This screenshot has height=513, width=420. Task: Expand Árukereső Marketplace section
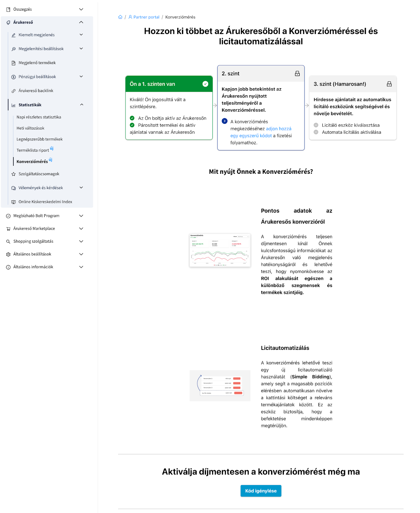81,229
